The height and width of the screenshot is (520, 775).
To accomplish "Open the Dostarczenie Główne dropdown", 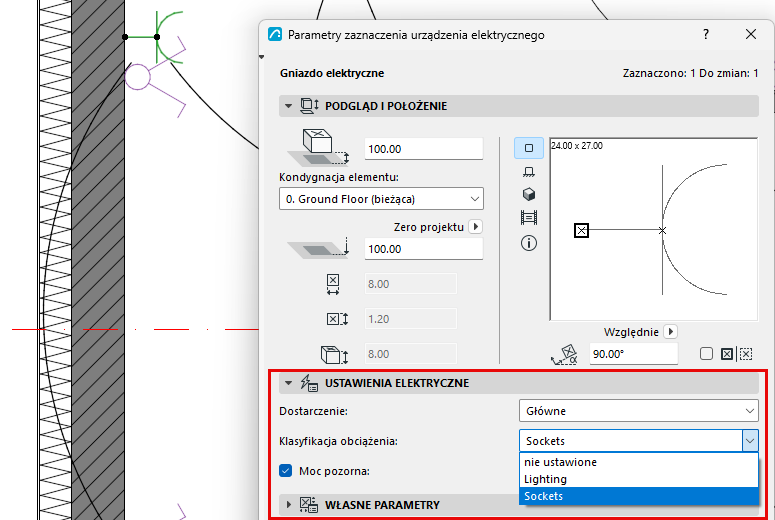I will click(639, 411).
